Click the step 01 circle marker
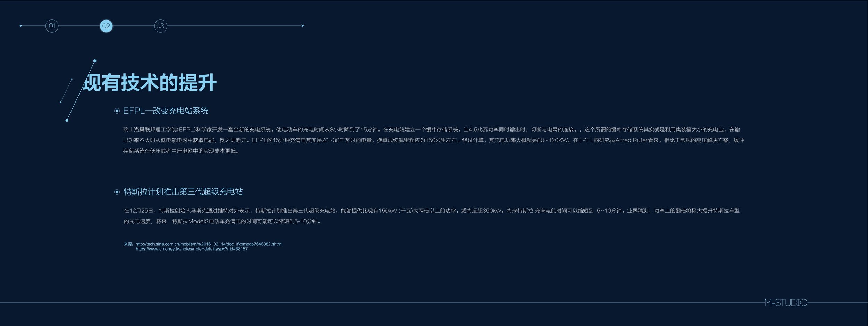 pos(52,26)
